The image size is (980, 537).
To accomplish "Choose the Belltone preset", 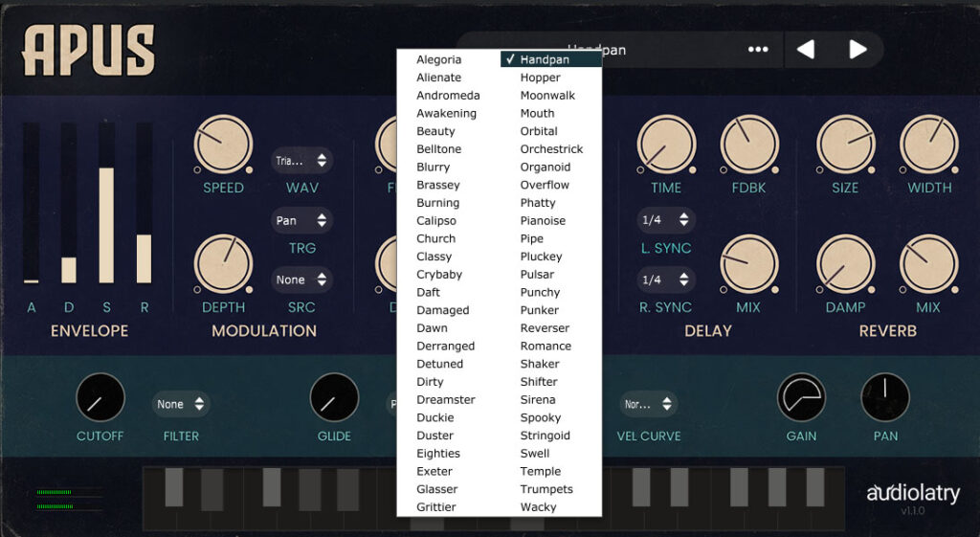I will pyautogui.click(x=438, y=148).
